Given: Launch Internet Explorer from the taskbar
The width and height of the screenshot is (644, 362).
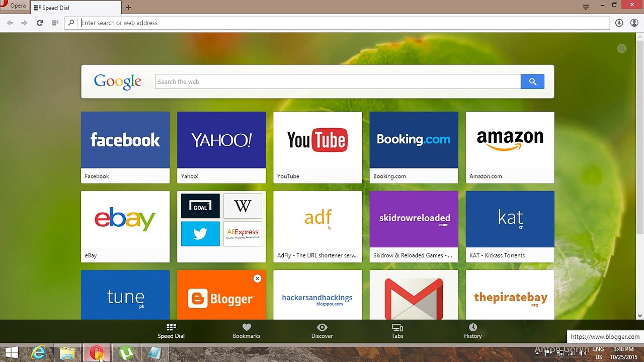Looking at the screenshot, I should pos(39,353).
